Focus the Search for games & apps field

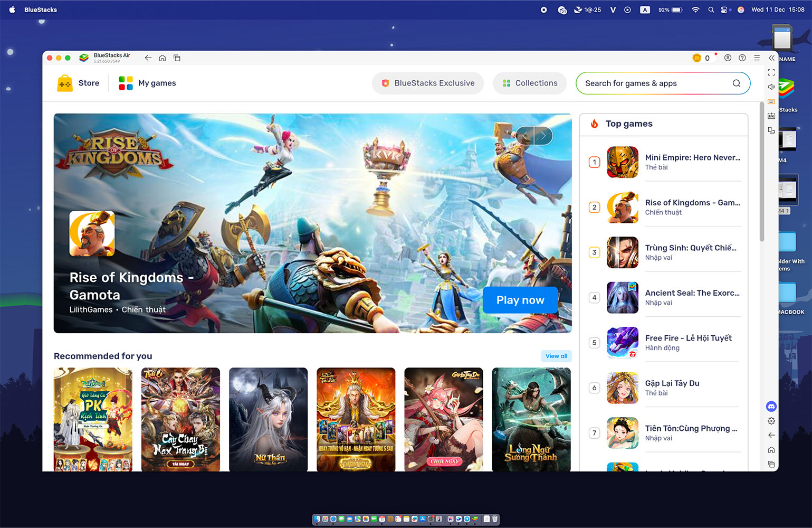[663, 83]
